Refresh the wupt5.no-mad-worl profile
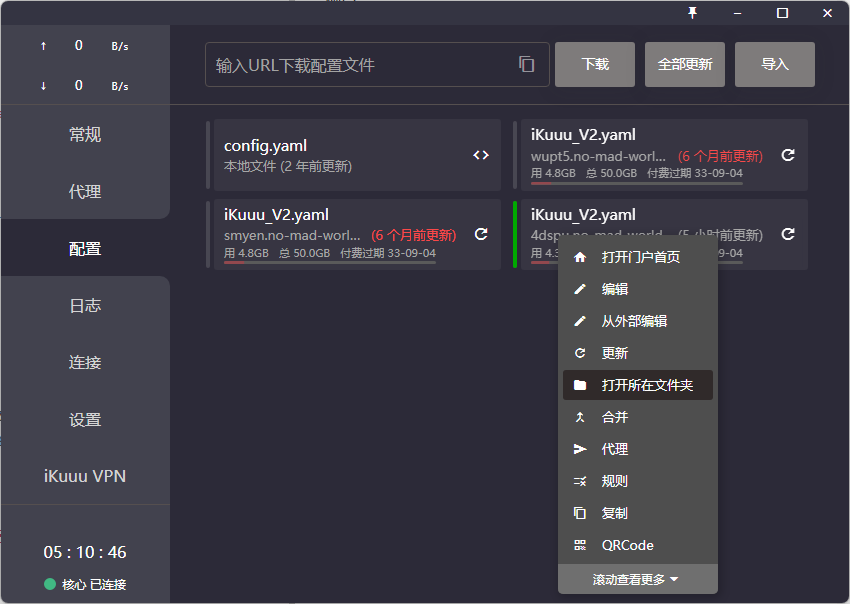 tap(788, 155)
